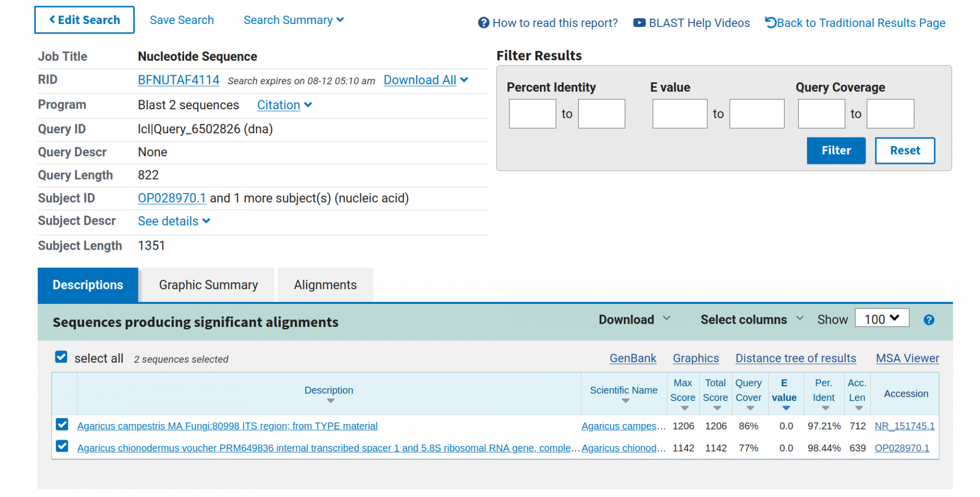Uncheck the select all checkbox
980x497 pixels.
61,357
